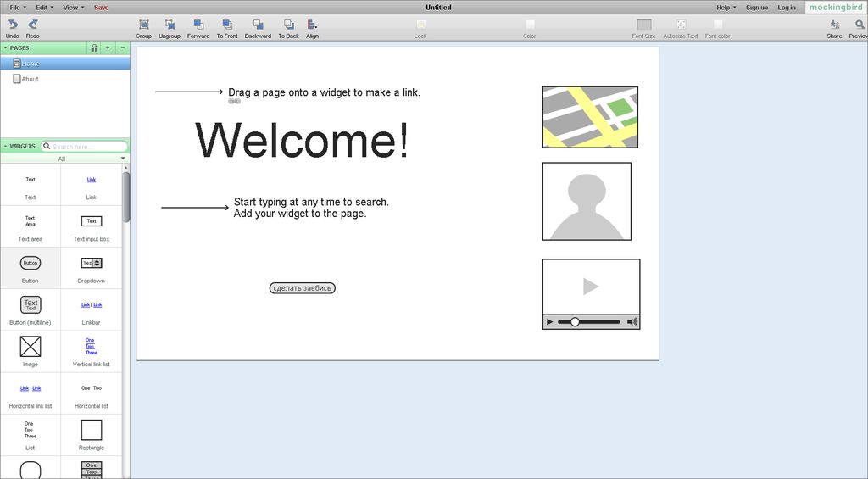
Task: Click the small link badge under Drag text
Action: [234, 102]
